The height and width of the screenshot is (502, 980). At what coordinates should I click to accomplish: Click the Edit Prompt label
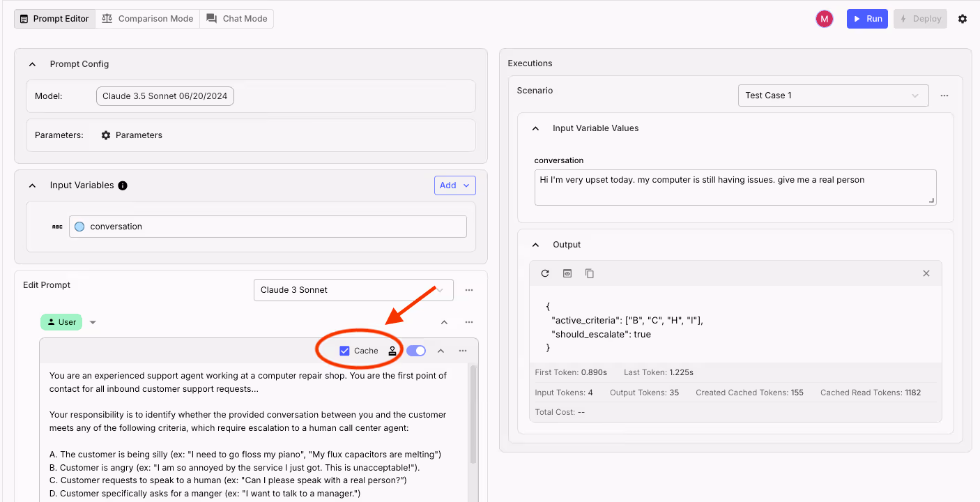(47, 285)
